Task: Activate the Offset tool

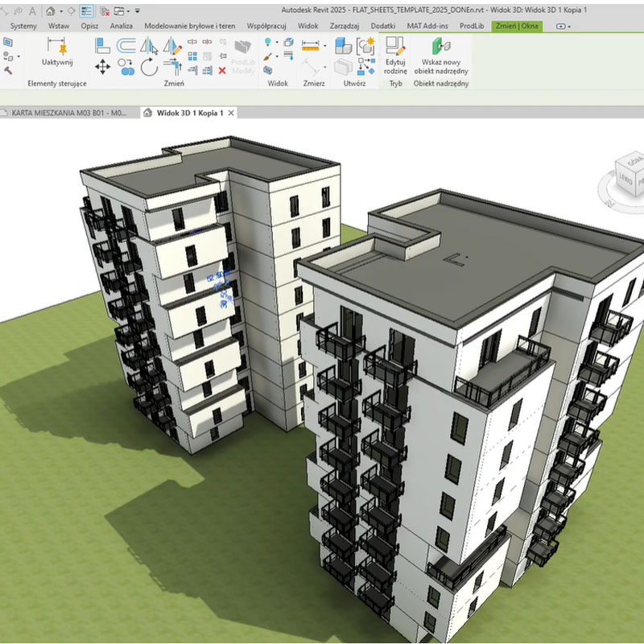Action: coord(126,47)
